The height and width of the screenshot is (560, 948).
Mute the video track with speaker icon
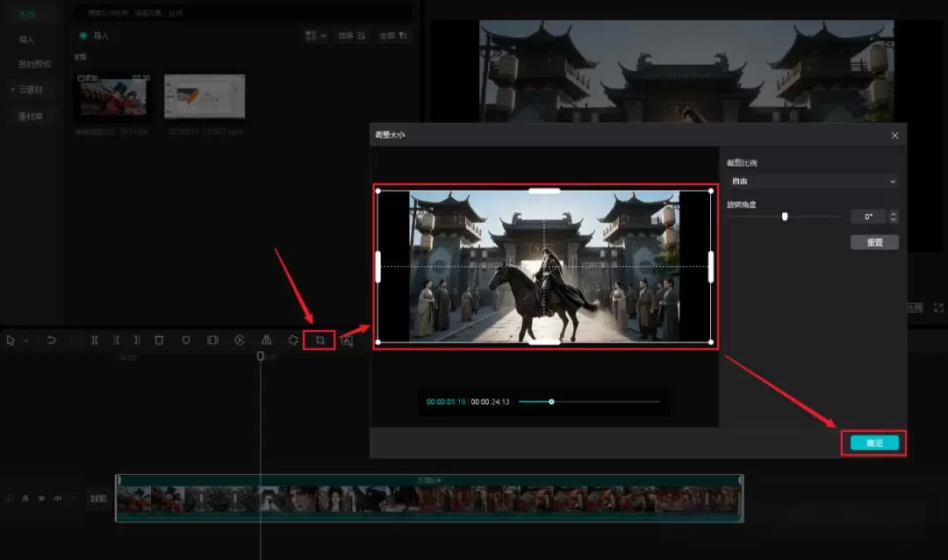point(57,499)
